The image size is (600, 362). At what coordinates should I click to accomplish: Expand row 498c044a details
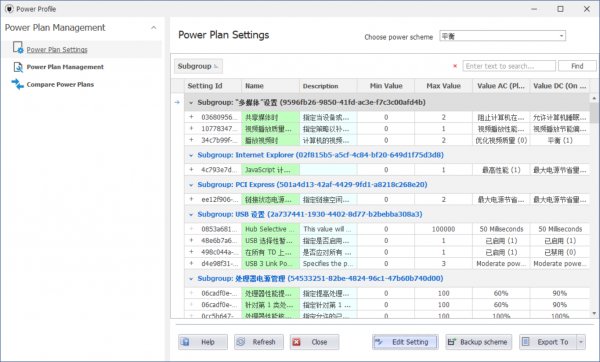coord(191,251)
